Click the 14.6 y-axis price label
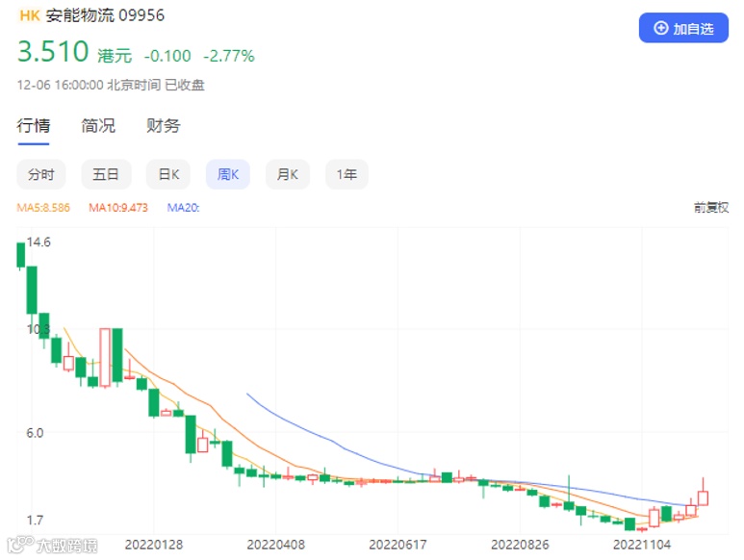The height and width of the screenshot is (560, 744). pyautogui.click(x=38, y=242)
